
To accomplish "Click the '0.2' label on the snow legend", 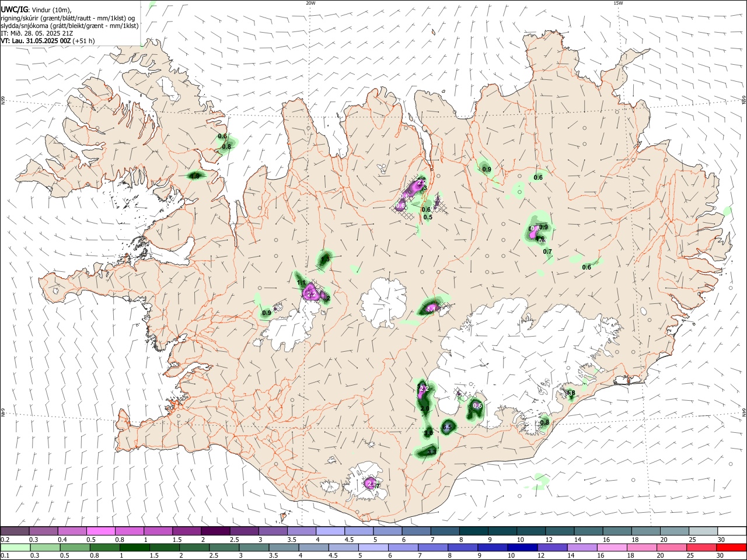I will tap(5, 540).
